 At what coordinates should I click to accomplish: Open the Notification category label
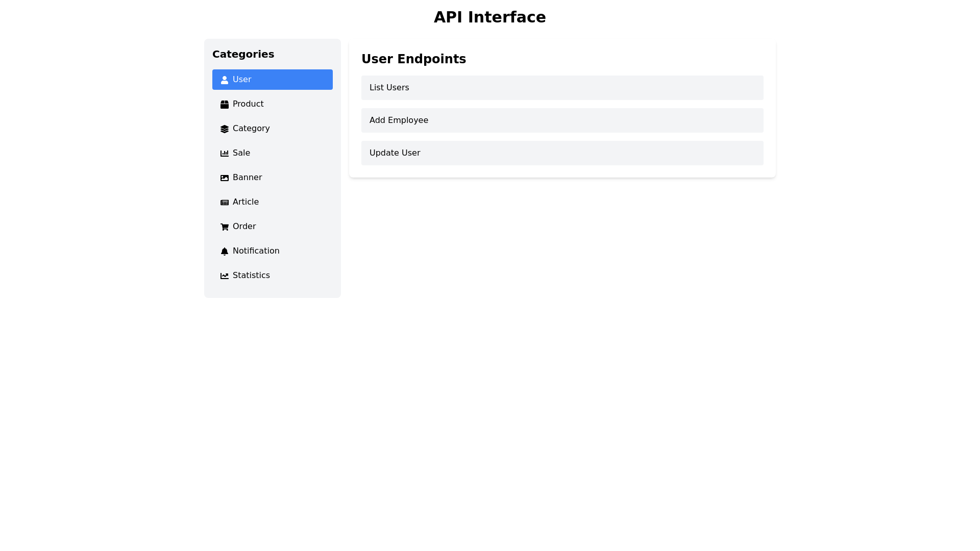(x=256, y=251)
